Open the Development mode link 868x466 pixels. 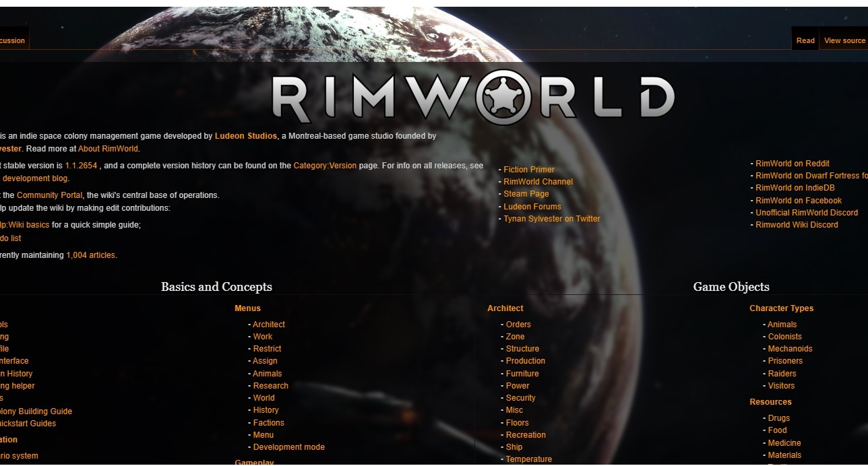[x=288, y=447]
